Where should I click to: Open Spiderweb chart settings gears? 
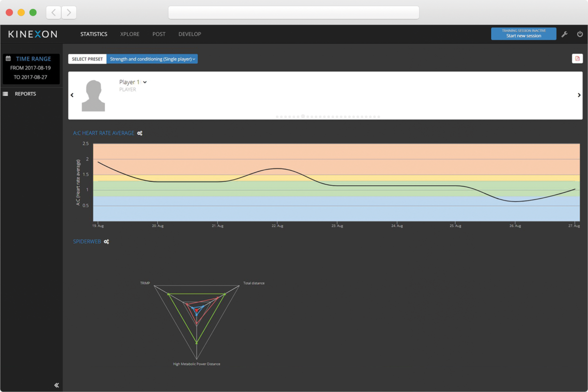pos(106,242)
